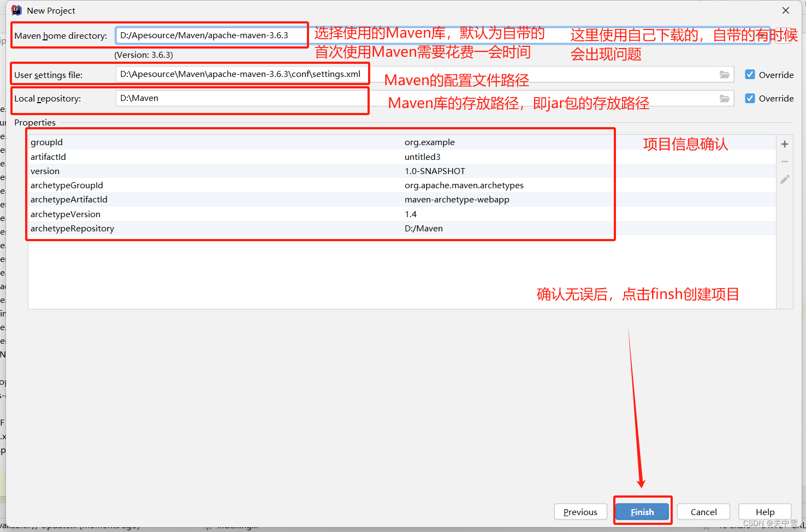Image resolution: width=806 pixels, height=532 pixels.
Task: Cancel the New Project dialog
Action: pyautogui.click(x=703, y=512)
